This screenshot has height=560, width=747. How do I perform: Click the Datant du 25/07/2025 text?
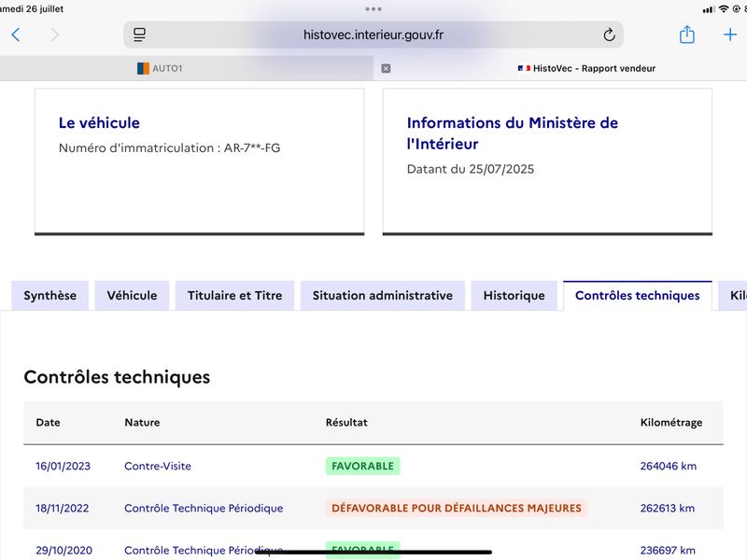[x=471, y=169]
